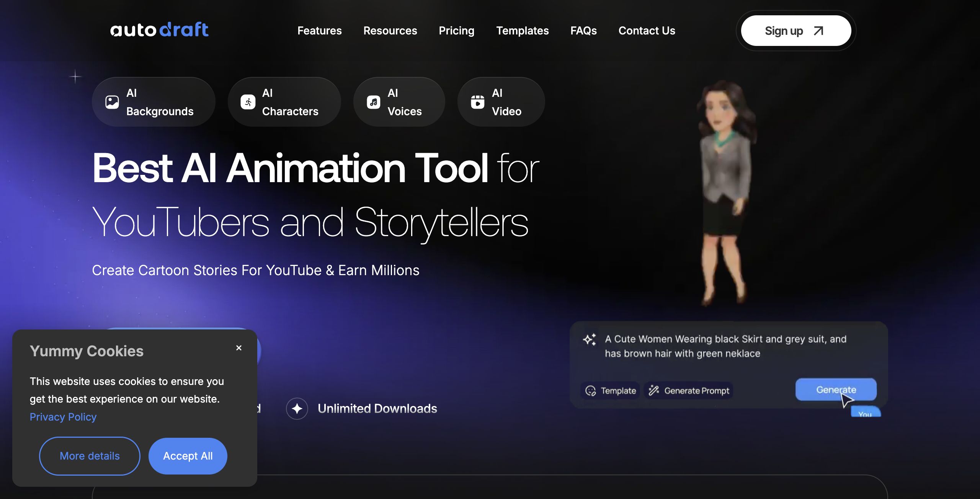Go to the Pricing page
The width and height of the screenshot is (980, 499).
coord(457,31)
